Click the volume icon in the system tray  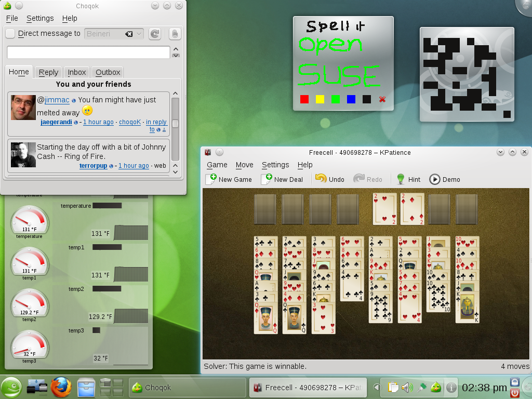click(408, 387)
